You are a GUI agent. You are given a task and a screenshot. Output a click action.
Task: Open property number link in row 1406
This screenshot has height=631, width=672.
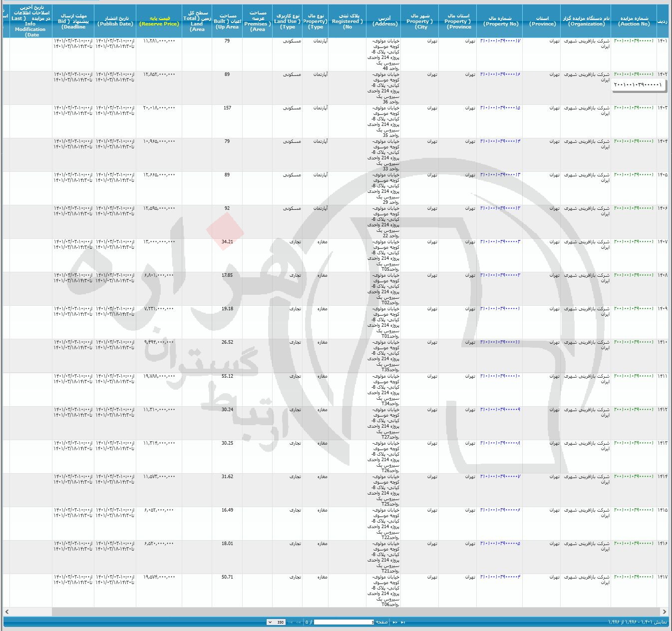pos(500,208)
